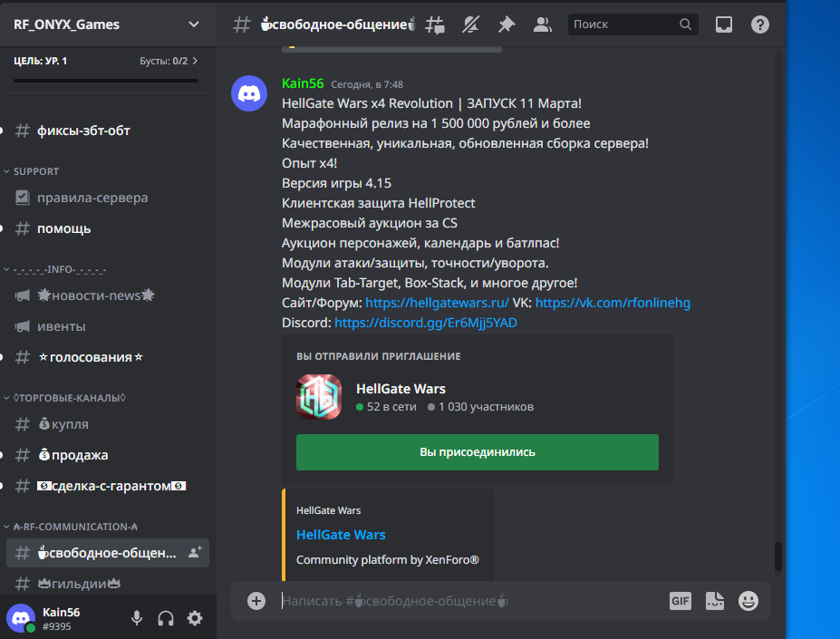This screenshot has height=639, width=840.
Task: Select the свободное-общение channel in sidebar
Action: point(107,553)
